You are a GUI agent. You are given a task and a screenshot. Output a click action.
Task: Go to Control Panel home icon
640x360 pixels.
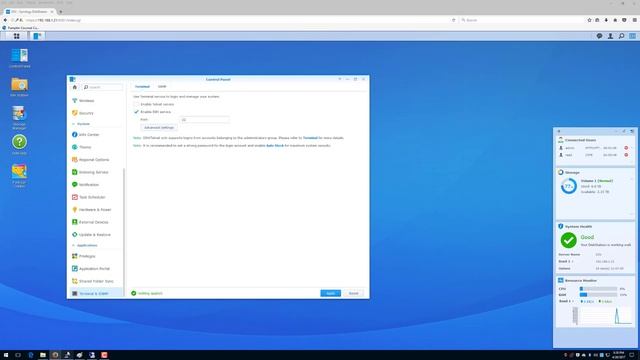coord(75,87)
